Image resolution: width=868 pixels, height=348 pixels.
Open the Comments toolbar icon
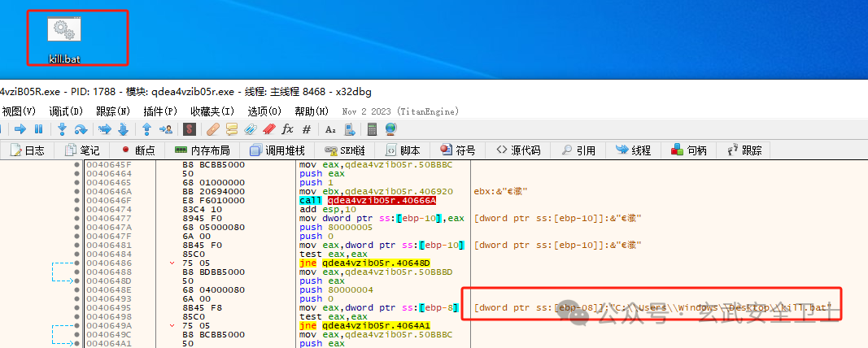point(231,129)
